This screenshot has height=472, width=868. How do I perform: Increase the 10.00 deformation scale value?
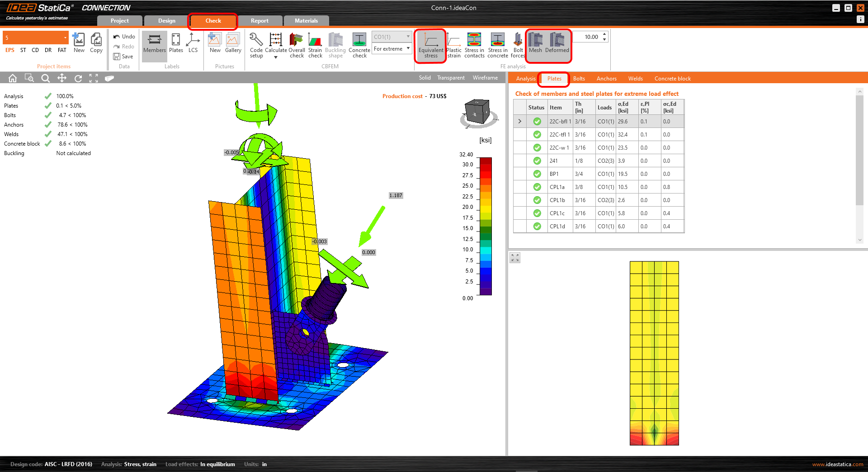(604, 34)
